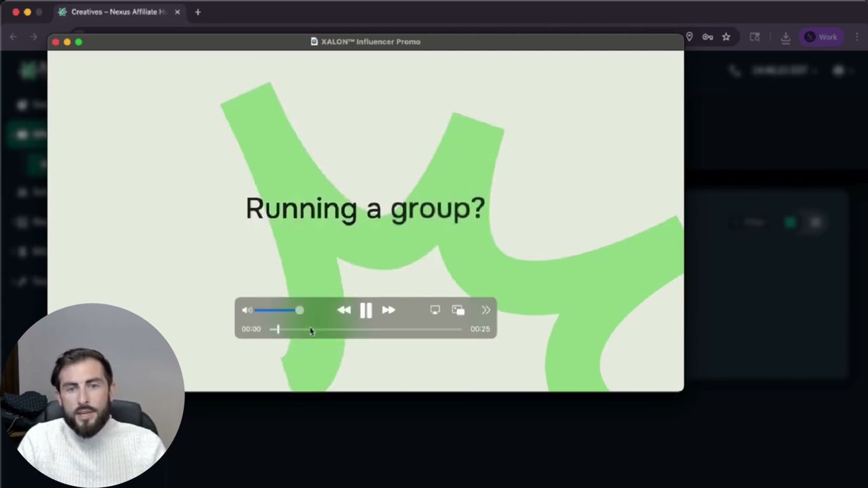Screen dimensions: 868x488
Task: Click the 00:25 remaining time label
Action: tap(480, 329)
